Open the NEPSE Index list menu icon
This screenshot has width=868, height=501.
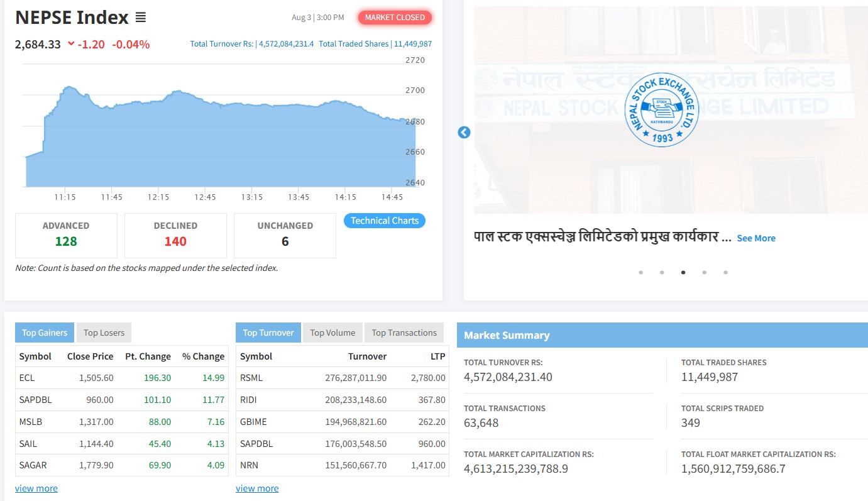point(141,18)
